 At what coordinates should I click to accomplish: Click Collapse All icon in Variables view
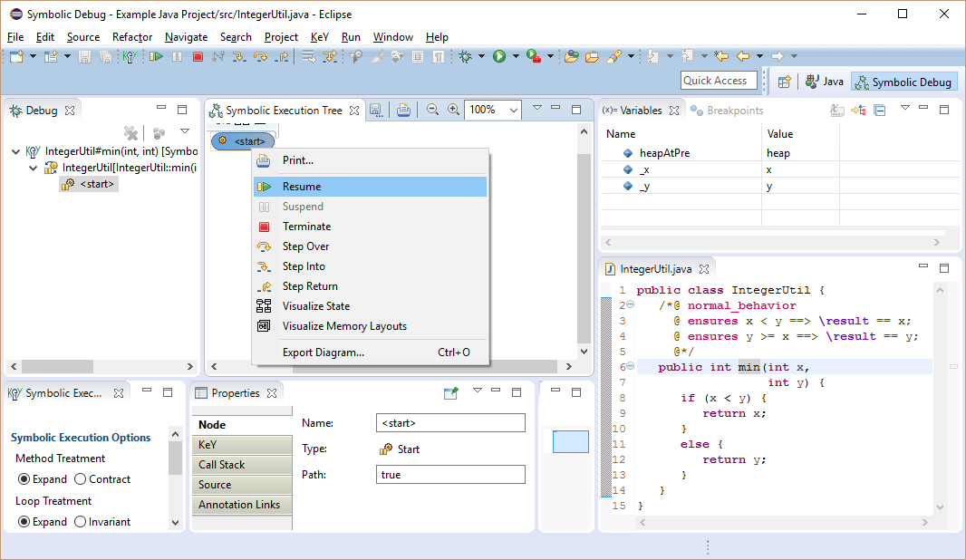(x=880, y=111)
